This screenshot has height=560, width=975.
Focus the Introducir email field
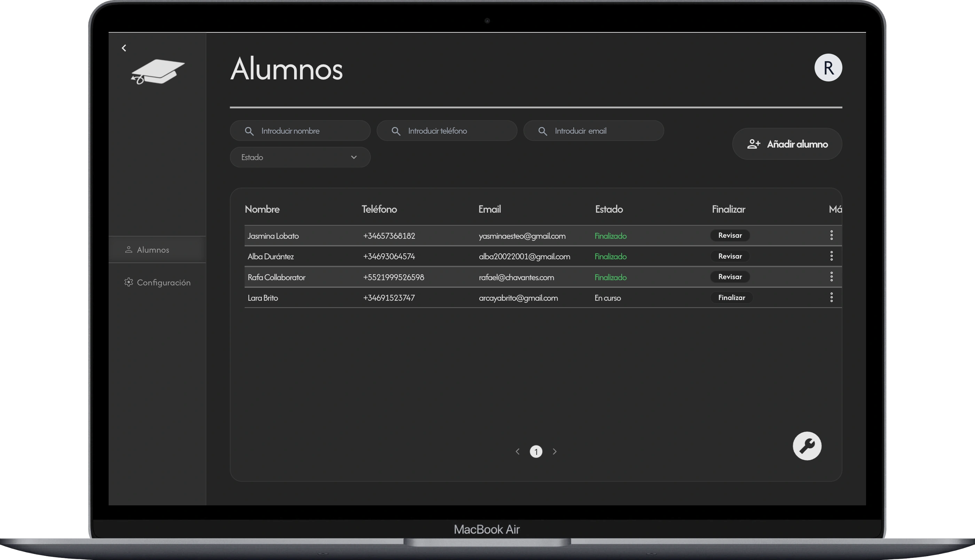click(593, 131)
